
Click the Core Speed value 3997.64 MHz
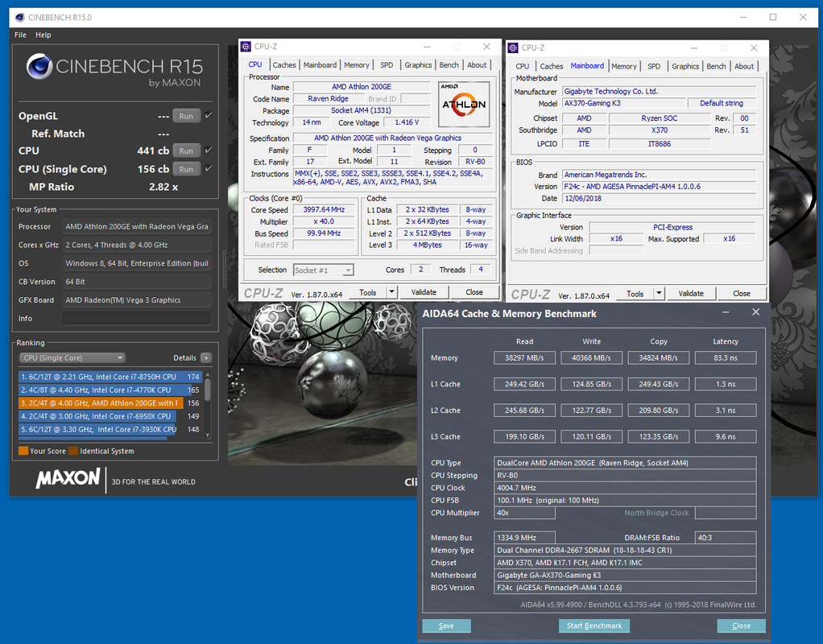(324, 209)
